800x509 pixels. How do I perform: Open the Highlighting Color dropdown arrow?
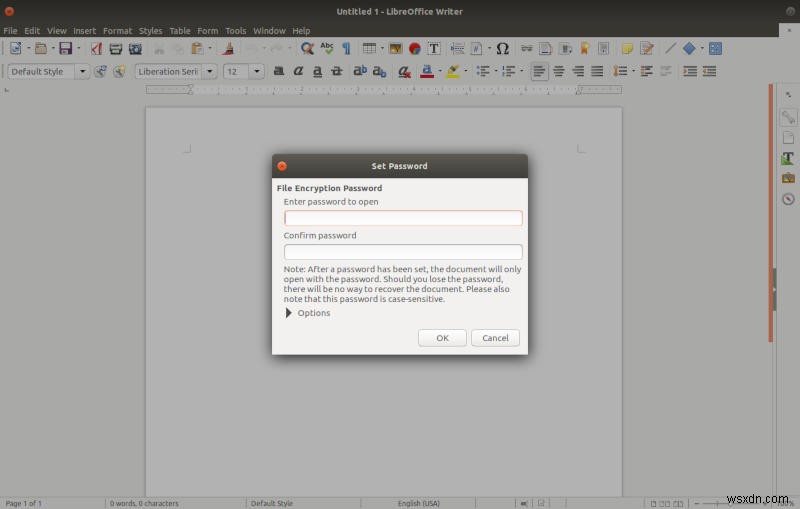point(466,71)
